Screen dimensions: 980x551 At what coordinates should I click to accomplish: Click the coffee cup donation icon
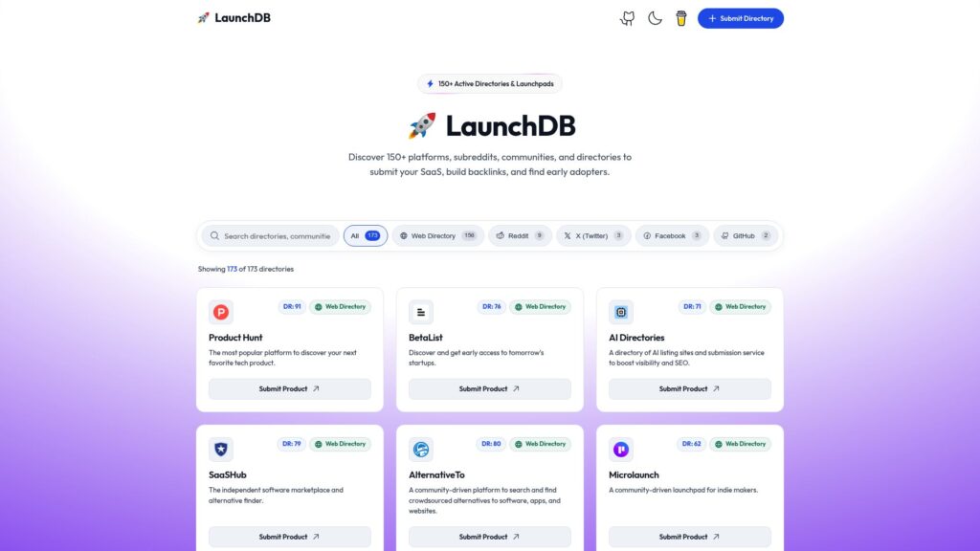(681, 18)
